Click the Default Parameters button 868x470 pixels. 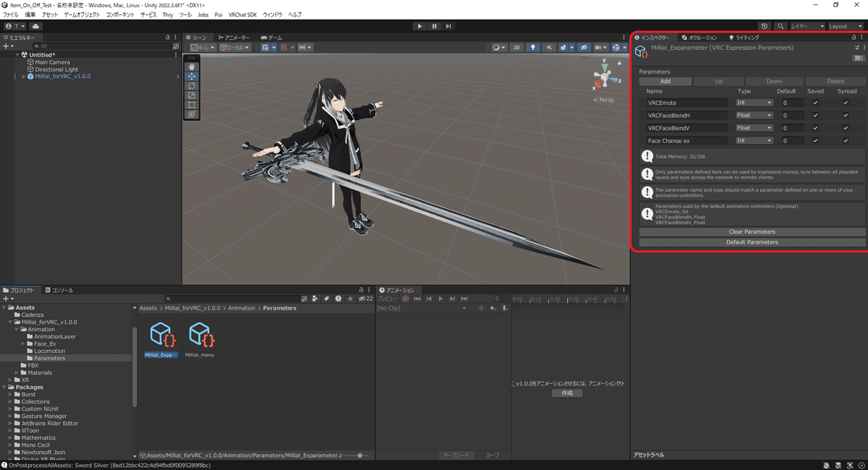pyautogui.click(x=752, y=242)
